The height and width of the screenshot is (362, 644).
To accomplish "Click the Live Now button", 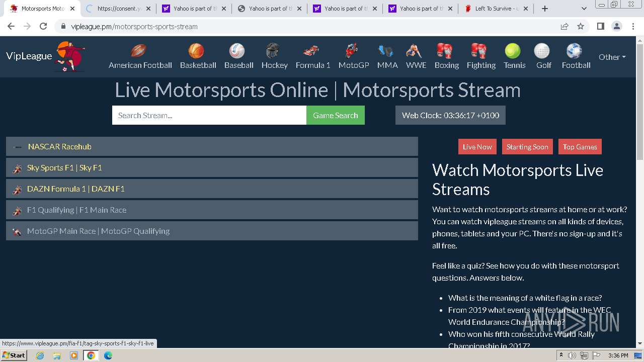I will pos(477,147).
